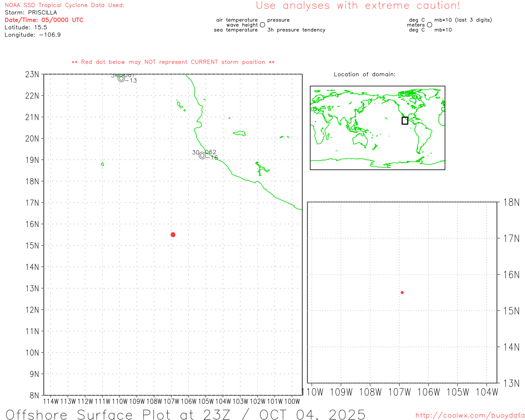Screen dimensions: 525x420
Task: Click the island group near 21.5N 106W
Action: pyautogui.click(x=180, y=105)
